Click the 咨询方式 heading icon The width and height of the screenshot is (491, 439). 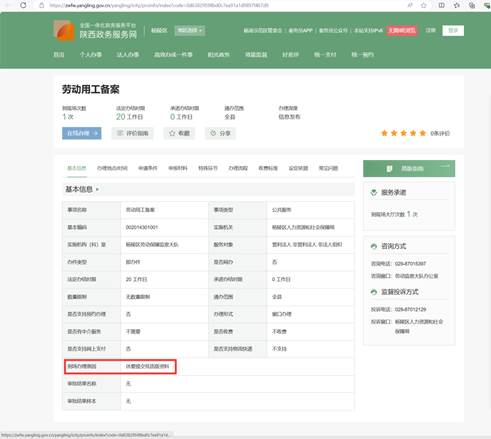(374, 246)
